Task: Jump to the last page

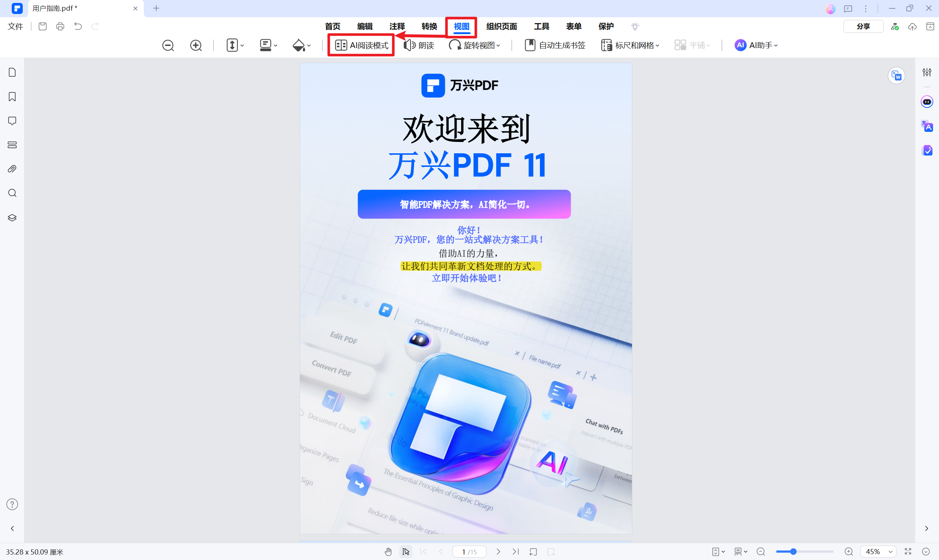Action: click(516, 552)
